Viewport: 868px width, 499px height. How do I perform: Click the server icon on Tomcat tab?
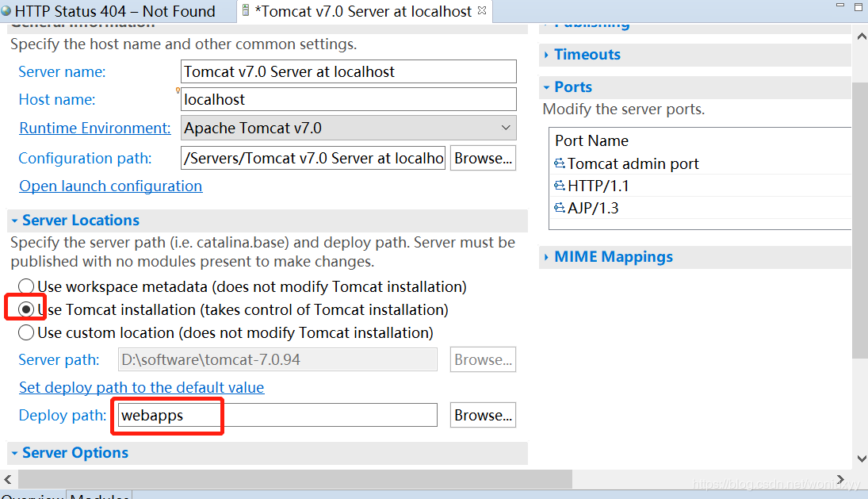[246, 10]
